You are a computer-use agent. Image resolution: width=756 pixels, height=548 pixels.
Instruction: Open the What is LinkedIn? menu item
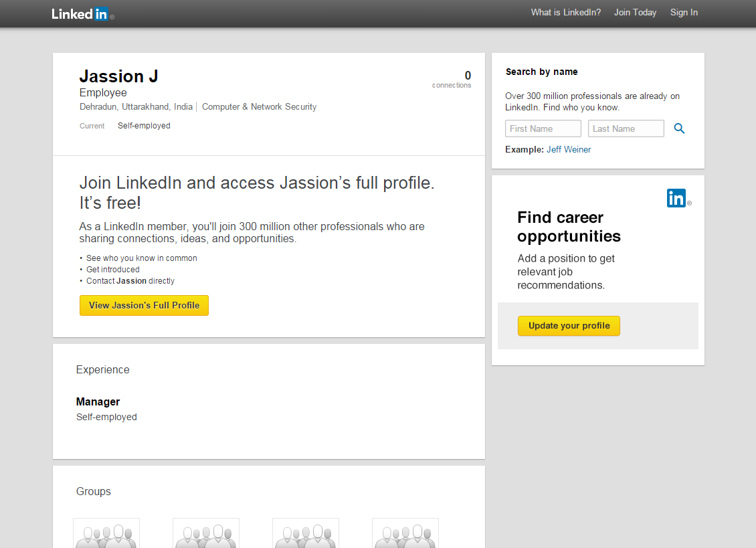565,13
